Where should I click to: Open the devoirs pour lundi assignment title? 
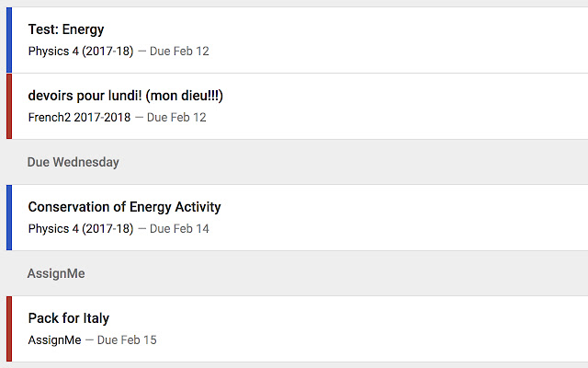coord(125,96)
